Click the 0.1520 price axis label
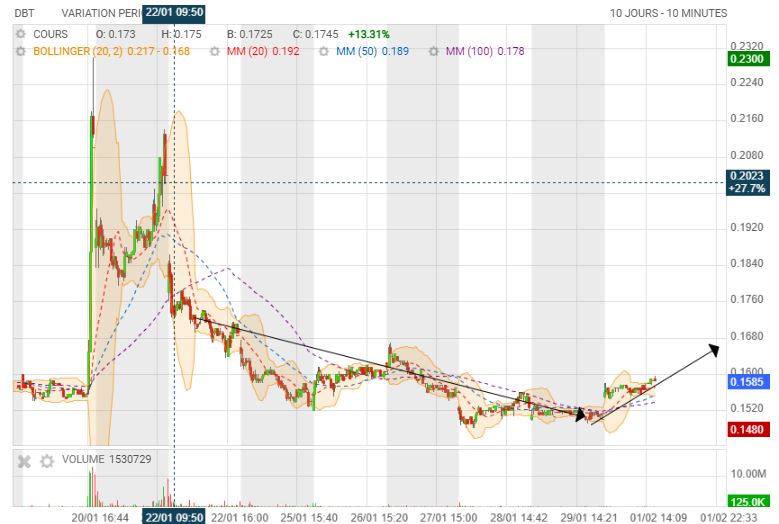The height and width of the screenshot is (524, 779). (747, 408)
